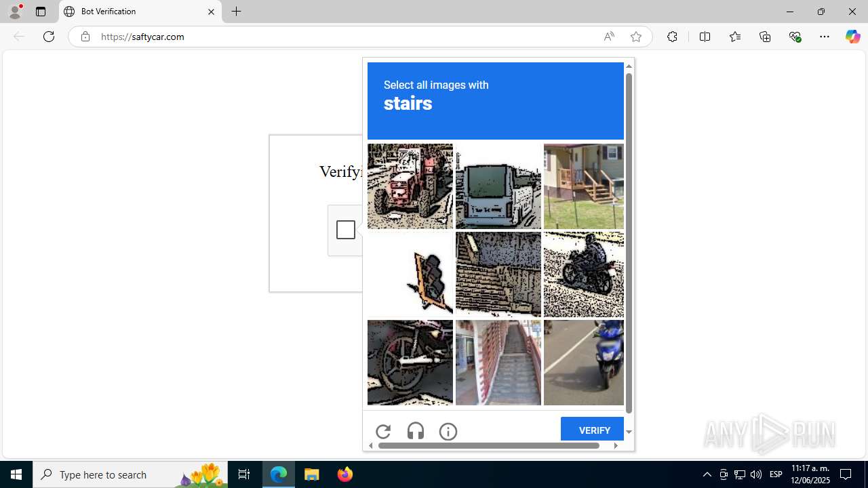Open Browser essentials heart icon
868x488 pixels.
pos(795,37)
